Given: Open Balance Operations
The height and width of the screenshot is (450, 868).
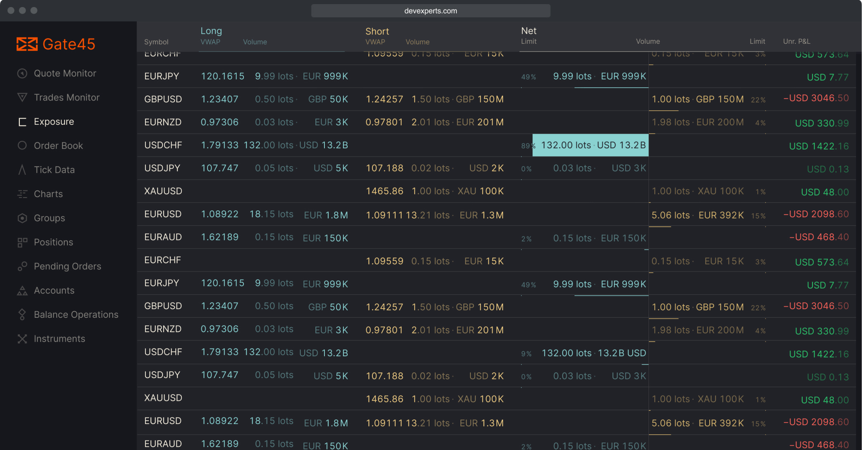Looking at the screenshot, I should [76, 314].
